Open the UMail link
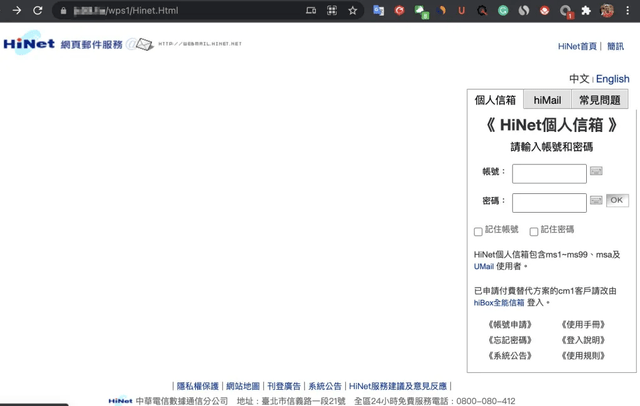 484,266
